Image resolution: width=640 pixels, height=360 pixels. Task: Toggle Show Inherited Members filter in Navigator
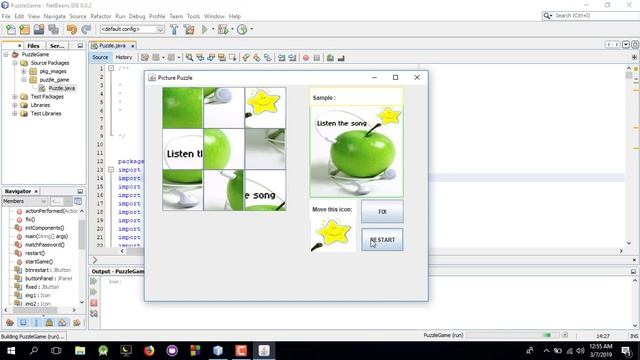(10, 322)
